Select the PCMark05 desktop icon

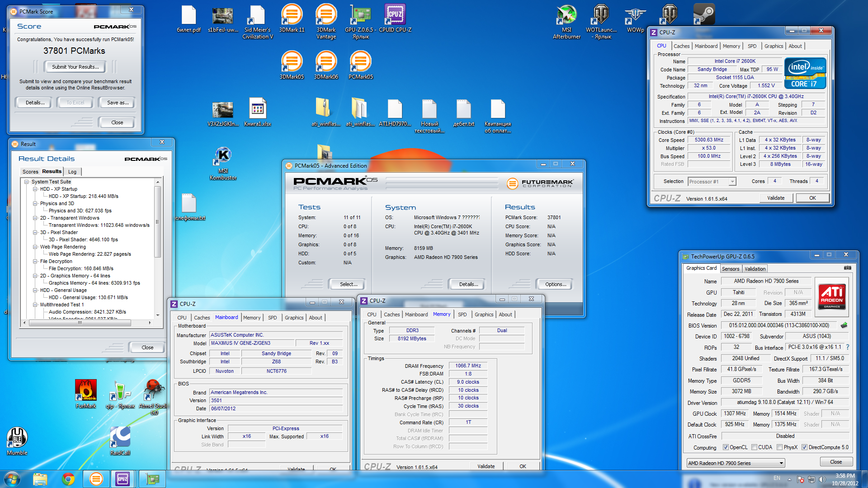click(x=360, y=65)
